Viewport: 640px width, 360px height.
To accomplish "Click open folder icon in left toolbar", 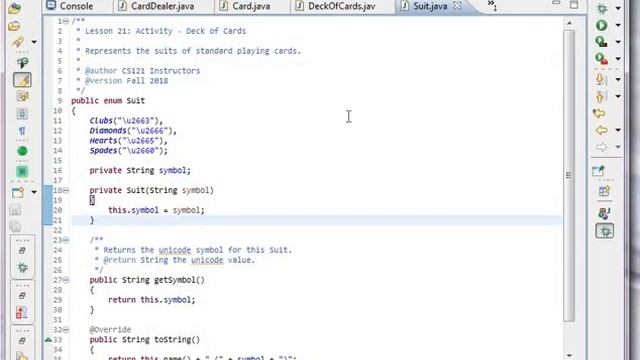I will click(15, 26).
